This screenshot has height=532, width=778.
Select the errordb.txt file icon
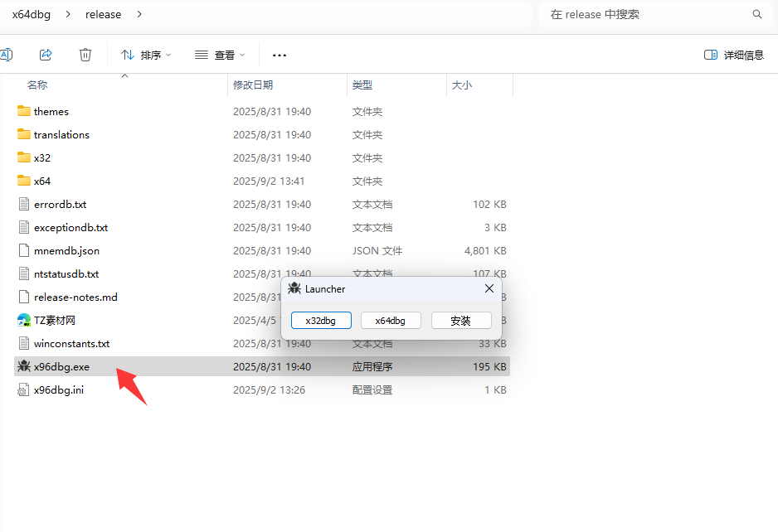(24, 205)
